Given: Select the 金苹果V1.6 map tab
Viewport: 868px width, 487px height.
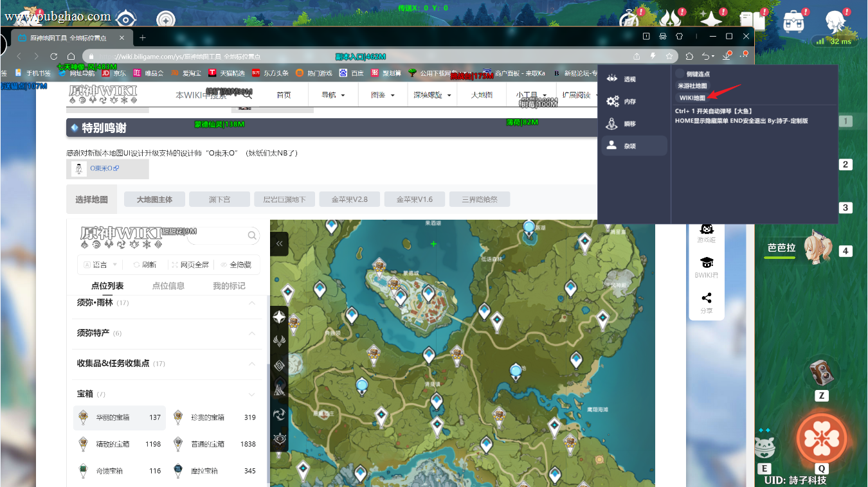Looking at the screenshot, I should (415, 199).
